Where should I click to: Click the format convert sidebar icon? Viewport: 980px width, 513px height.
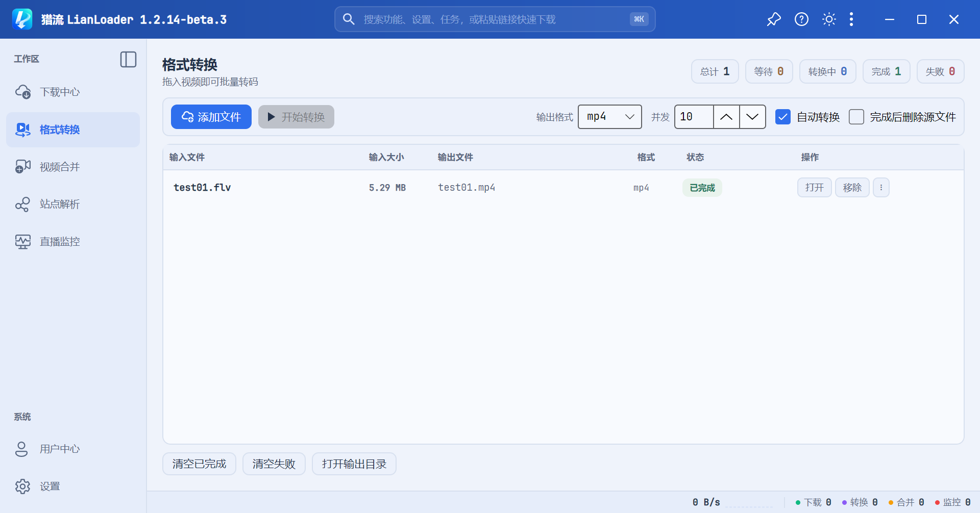coord(23,130)
